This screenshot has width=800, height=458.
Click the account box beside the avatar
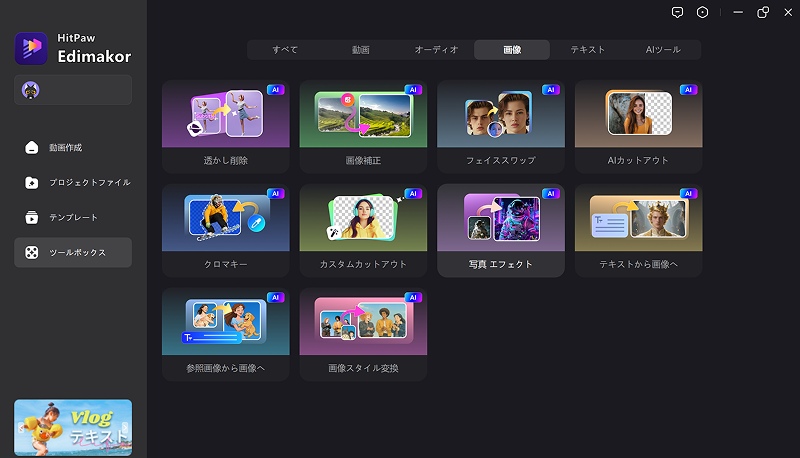(x=73, y=90)
